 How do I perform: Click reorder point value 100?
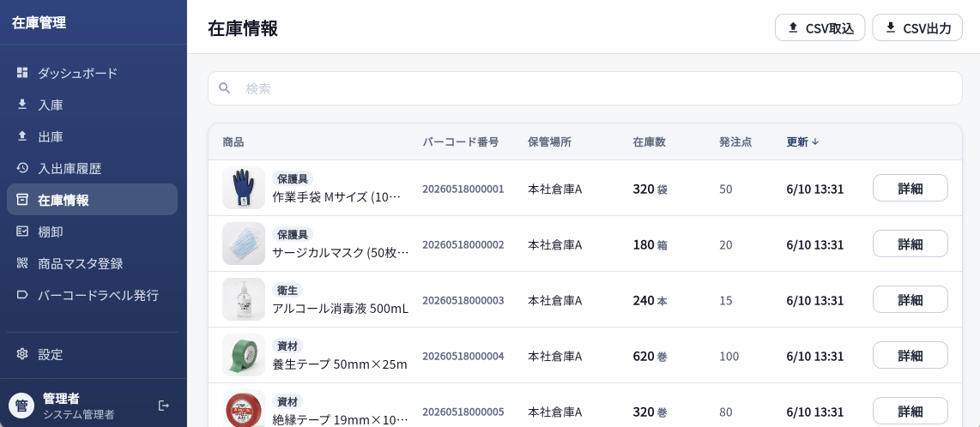[729, 356]
